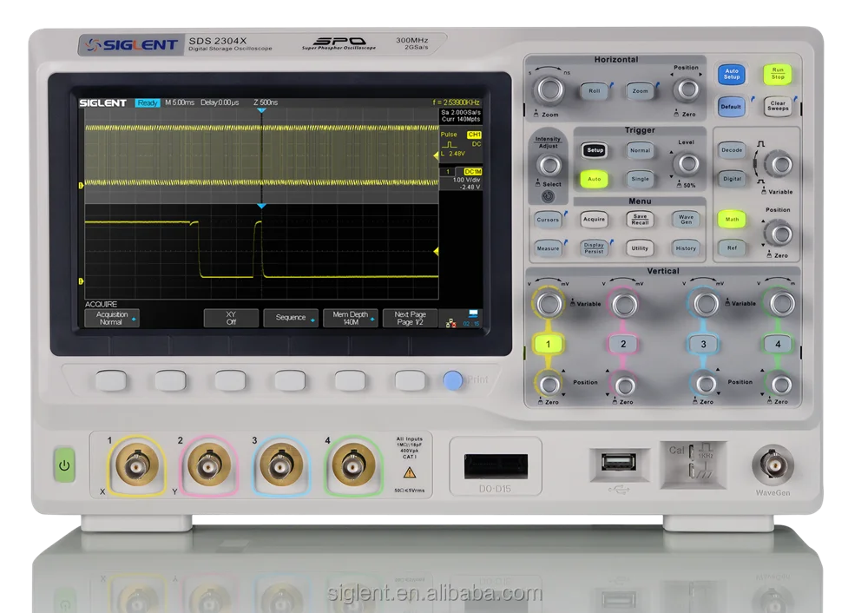
Task: Click the round icon below Select label
Action: click(548, 196)
